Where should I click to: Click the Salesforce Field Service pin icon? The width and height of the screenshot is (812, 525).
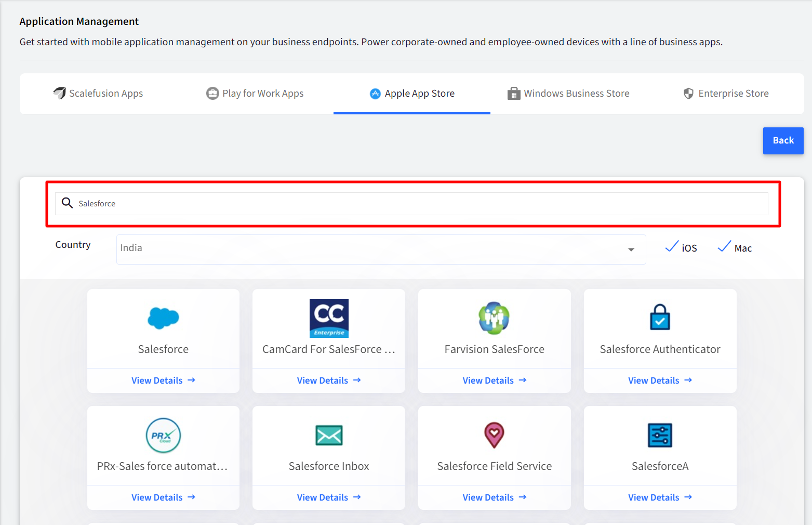(x=494, y=435)
